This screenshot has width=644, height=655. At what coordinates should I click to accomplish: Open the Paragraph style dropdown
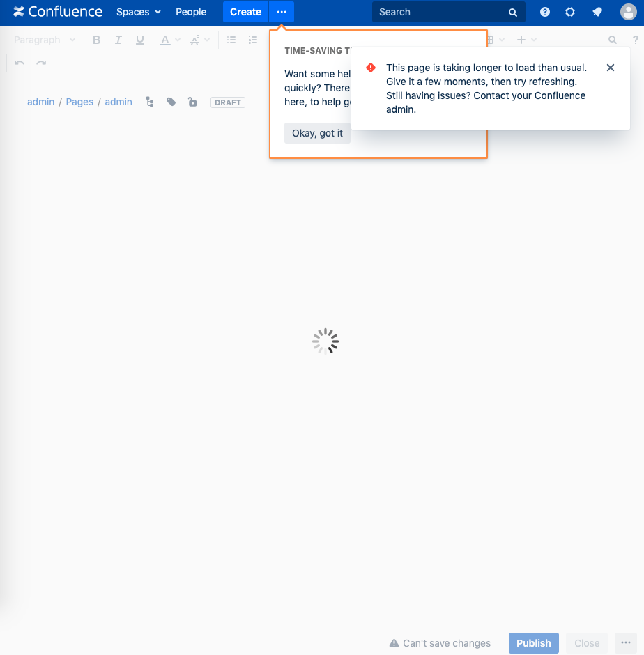point(45,40)
